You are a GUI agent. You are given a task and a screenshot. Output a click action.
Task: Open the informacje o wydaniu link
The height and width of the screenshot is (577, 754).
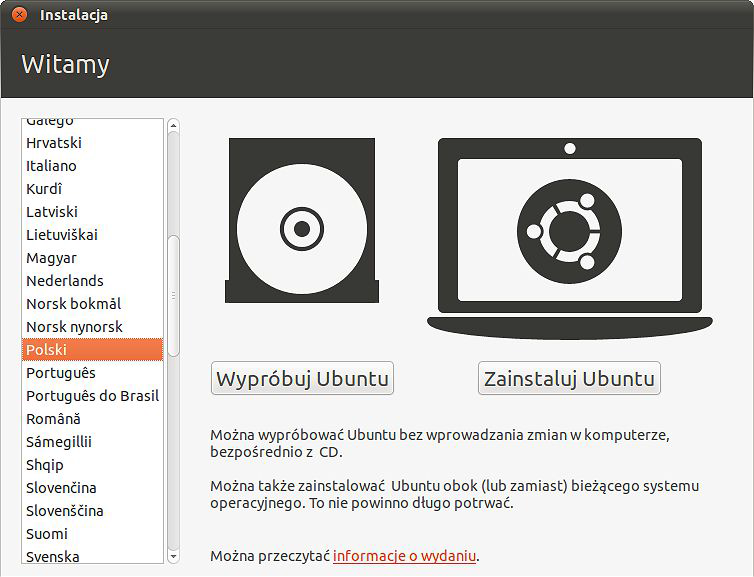coord(404,556)
